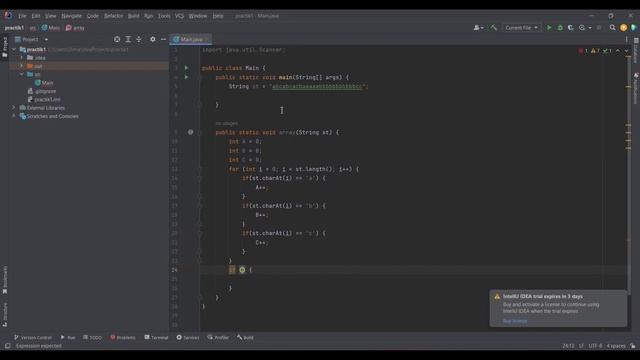Screen dimensions: 640x360
Task: Select Main class in project tree
Action: pyautogui.click(x=44, y=83)
